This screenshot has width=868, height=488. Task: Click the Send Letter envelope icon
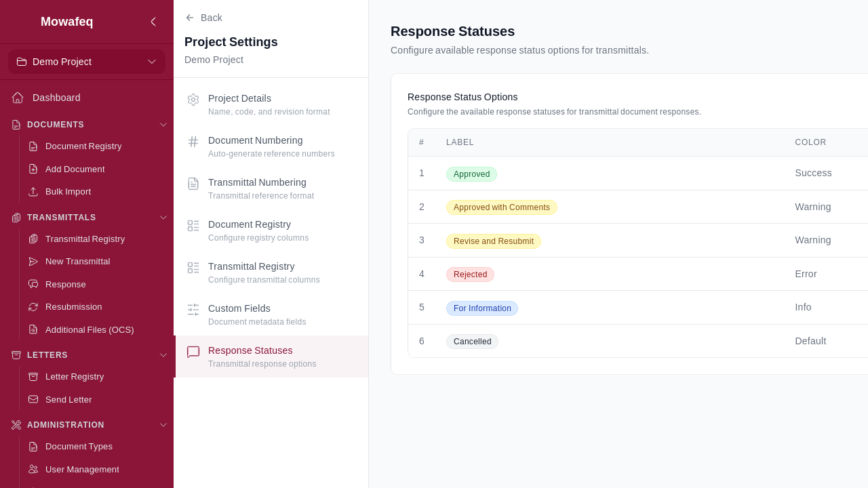(33, 400)
